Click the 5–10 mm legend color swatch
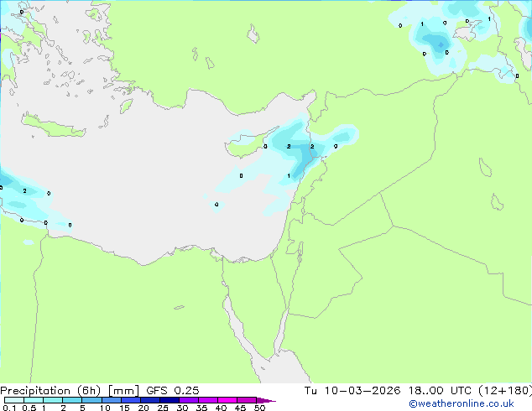 pyautogui.click(x=91, y=400)
